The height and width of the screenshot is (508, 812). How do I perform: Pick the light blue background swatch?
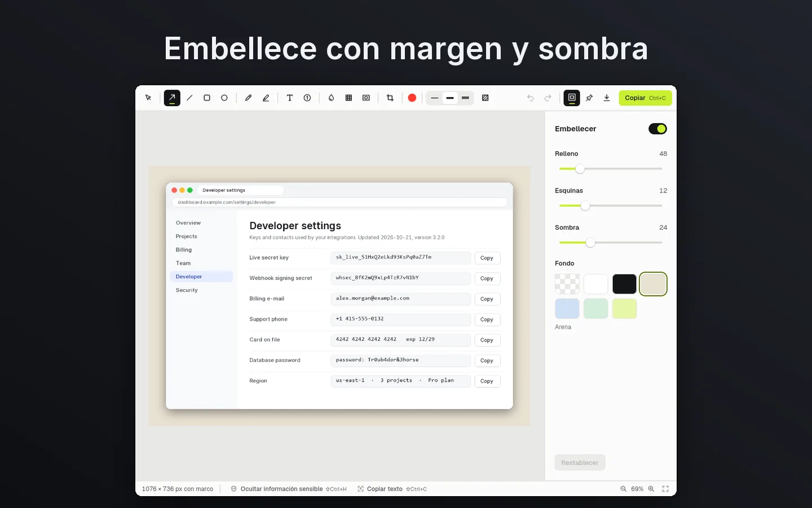[567, 309]
